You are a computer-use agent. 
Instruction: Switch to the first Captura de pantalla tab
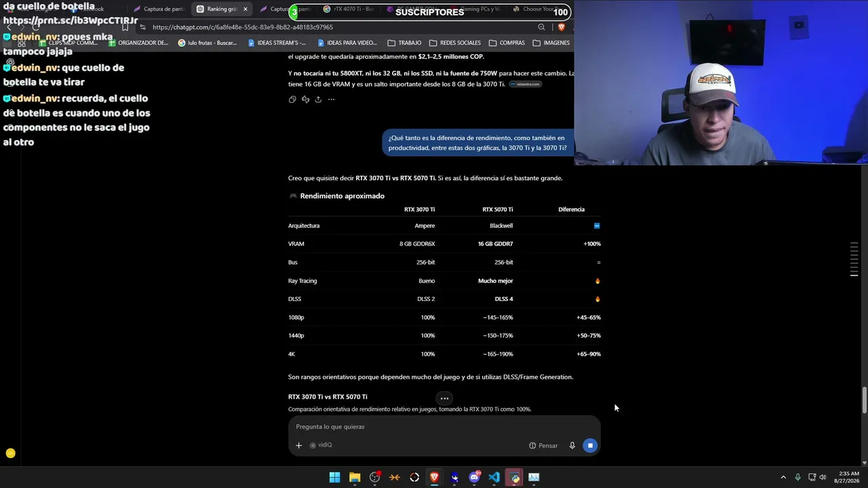159,9
